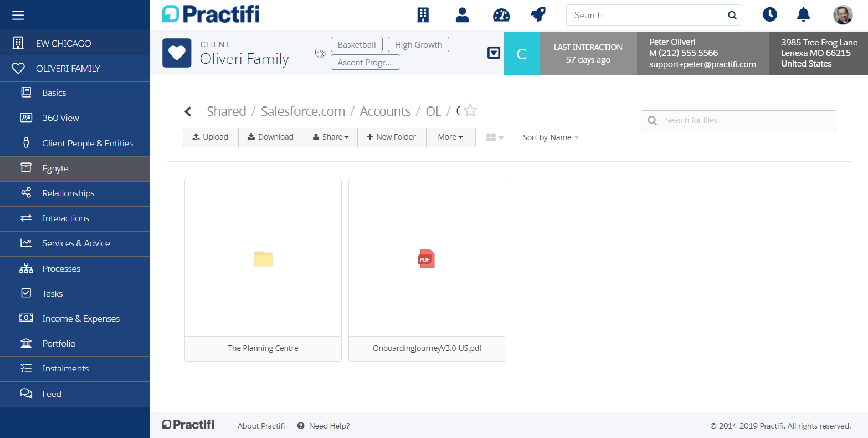The height and width of the screenshot is (438, 868).
Task: Click the About Practifi link
Action: click(261, 426)
